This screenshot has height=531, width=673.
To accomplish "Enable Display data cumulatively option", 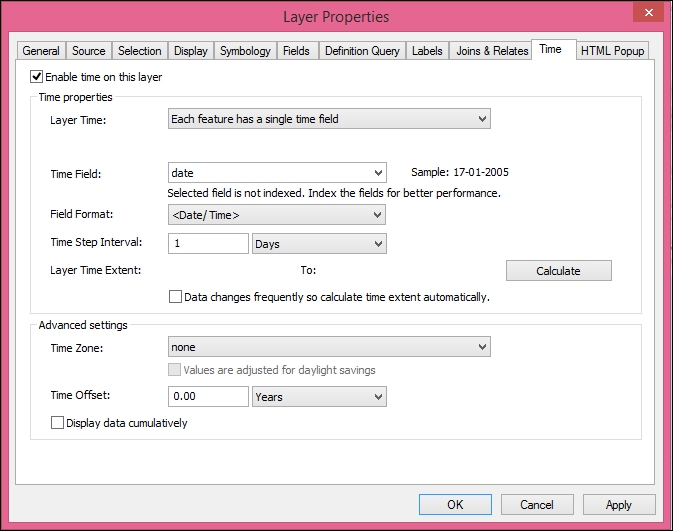I will tap(58, 423).
